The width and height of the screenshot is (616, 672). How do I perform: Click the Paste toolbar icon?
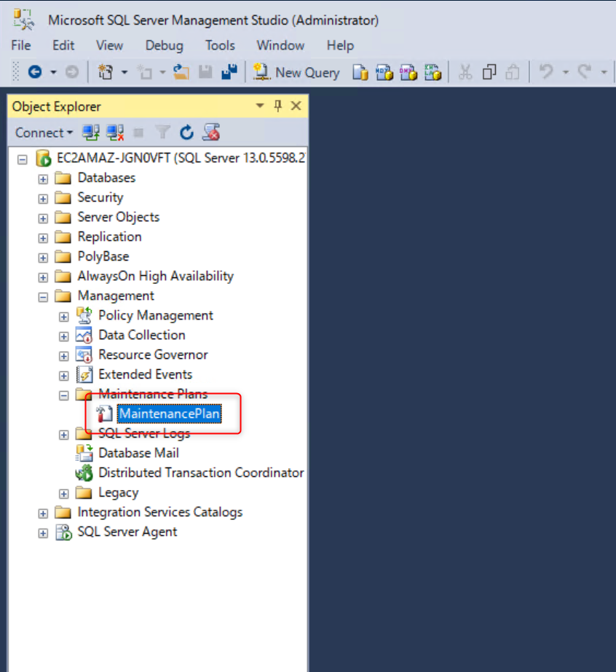(513, 72)
